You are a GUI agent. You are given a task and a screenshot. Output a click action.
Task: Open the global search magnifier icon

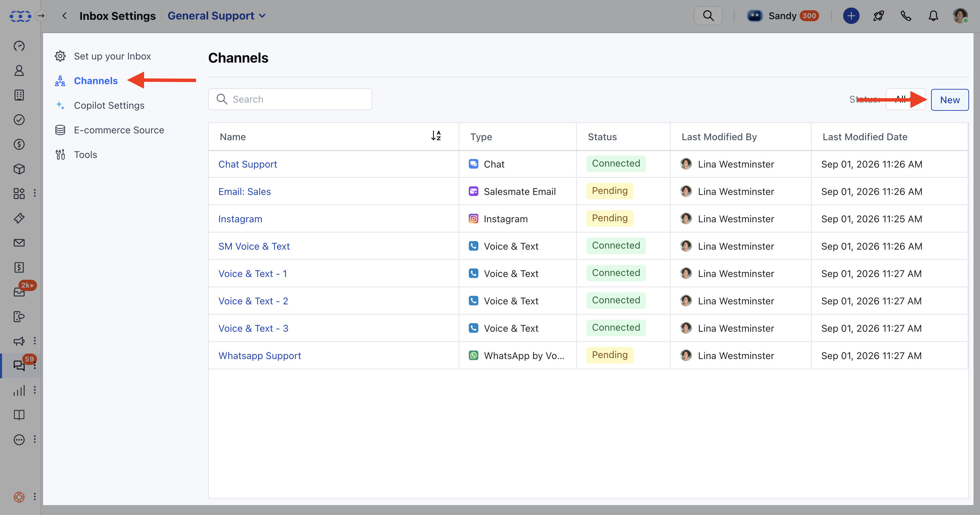(708, 16)
